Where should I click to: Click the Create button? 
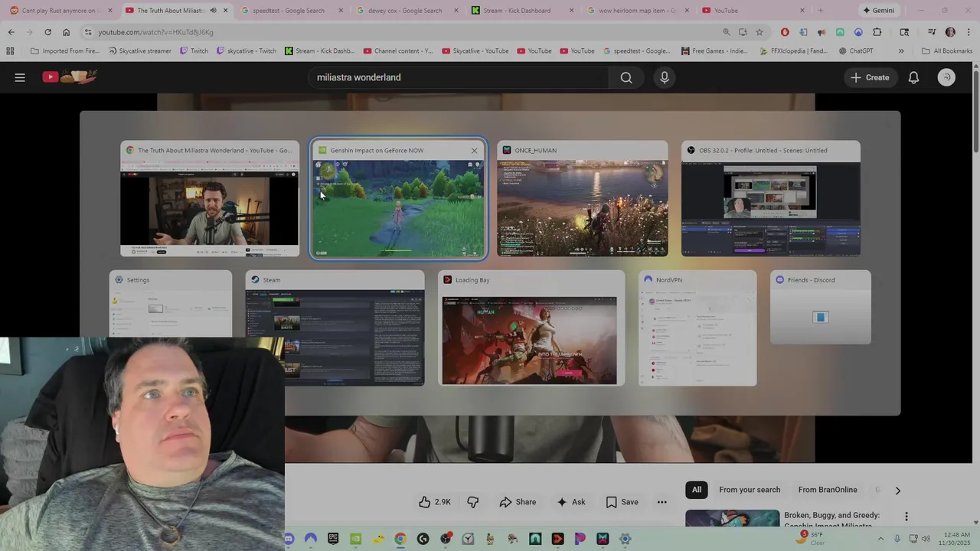[x=870, y=77]
